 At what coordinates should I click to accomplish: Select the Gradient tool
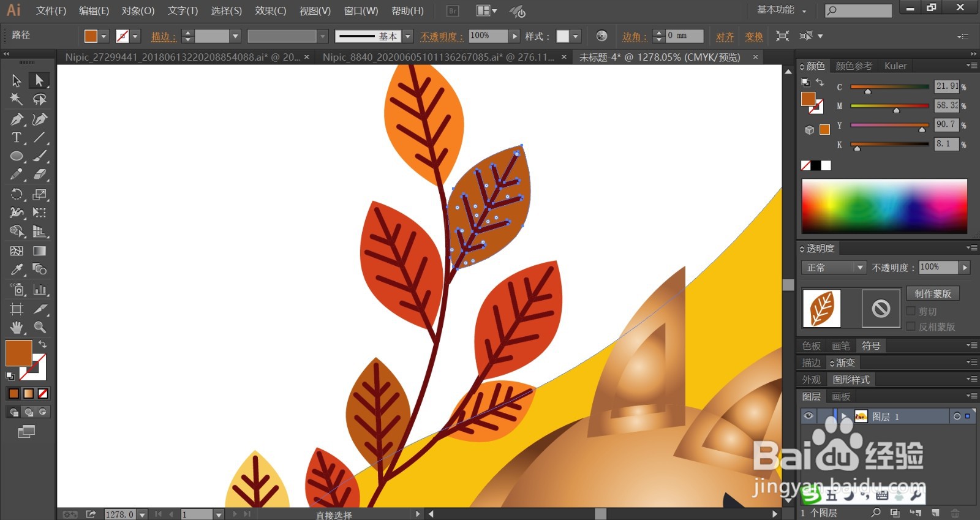pyautogui.click(x=39, y=251)
